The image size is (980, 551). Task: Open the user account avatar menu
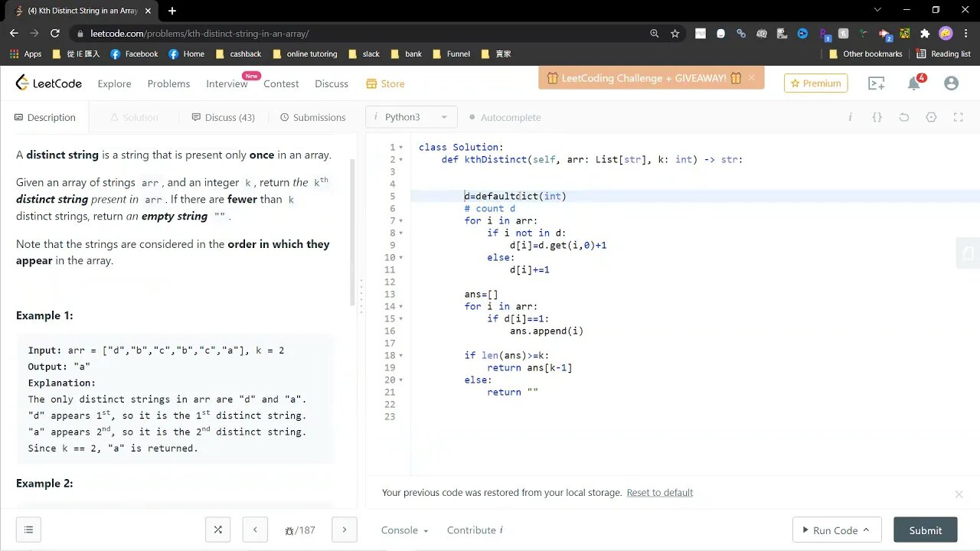[x=951, y=83]
